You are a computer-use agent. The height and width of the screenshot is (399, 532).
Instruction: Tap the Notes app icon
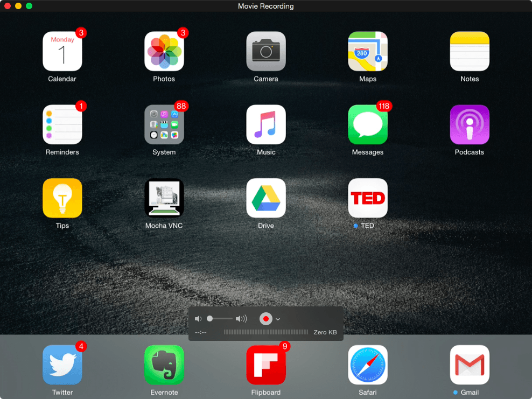click(x=470, y=51)
